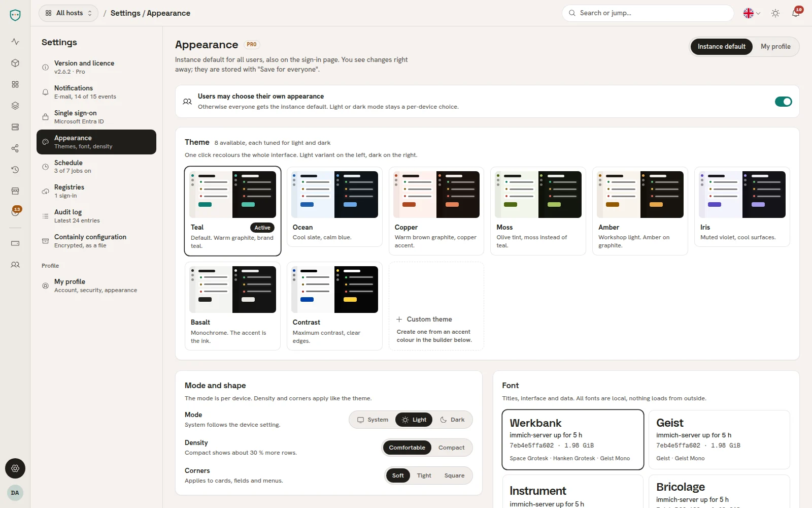Click Custom theme card
The height and width of the screenshot is (508, 812).
click(436, 306)
